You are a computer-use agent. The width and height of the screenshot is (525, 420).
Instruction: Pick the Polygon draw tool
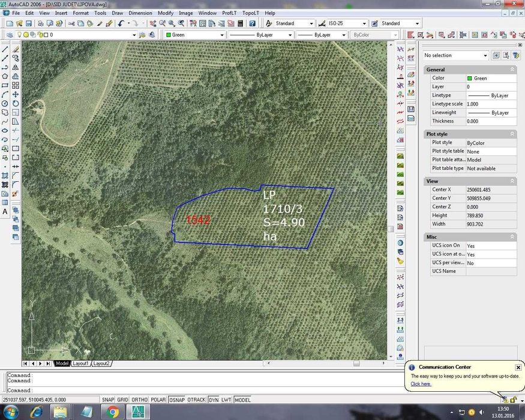click(x=5, y=76)
